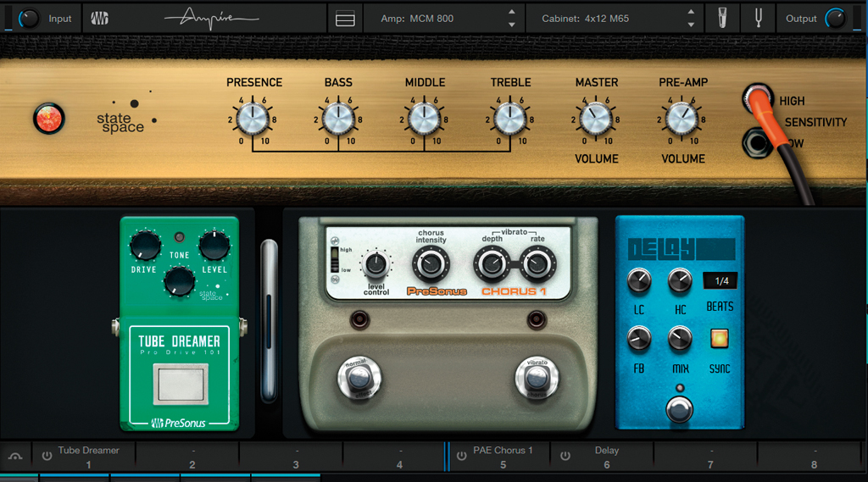
Task: Click the Delay HC knob
Action: click(x=680, y=281)
